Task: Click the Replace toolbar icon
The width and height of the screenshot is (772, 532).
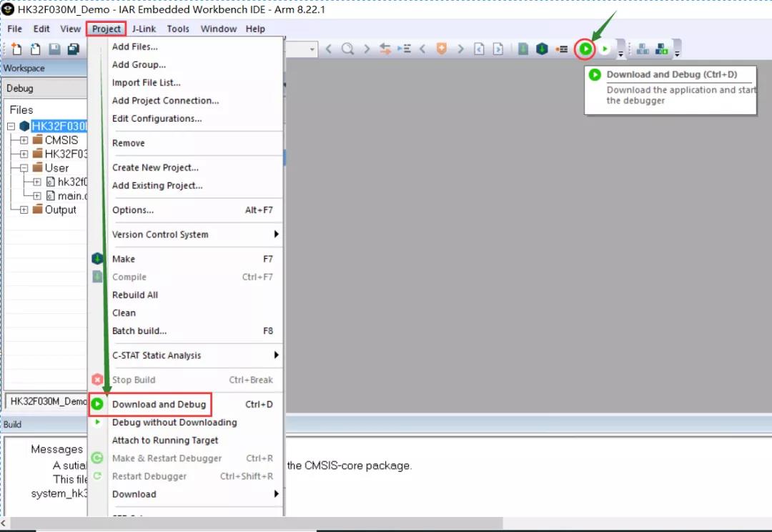Action: pos(385,49)
